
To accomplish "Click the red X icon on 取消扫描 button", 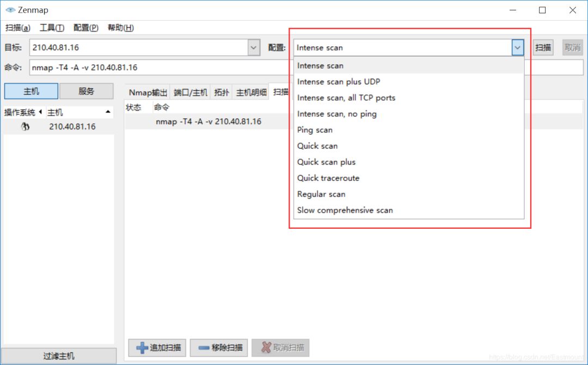I will [x=266, y=348].
